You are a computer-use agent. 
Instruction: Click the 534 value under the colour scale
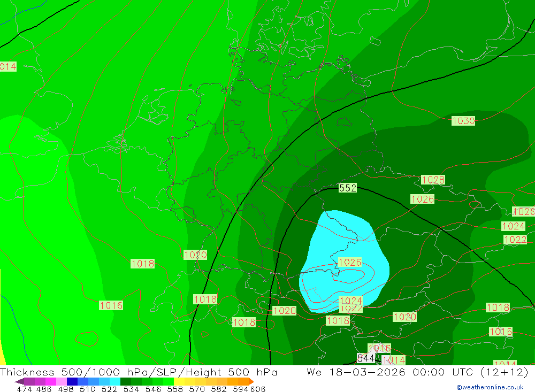click(131, 389)
